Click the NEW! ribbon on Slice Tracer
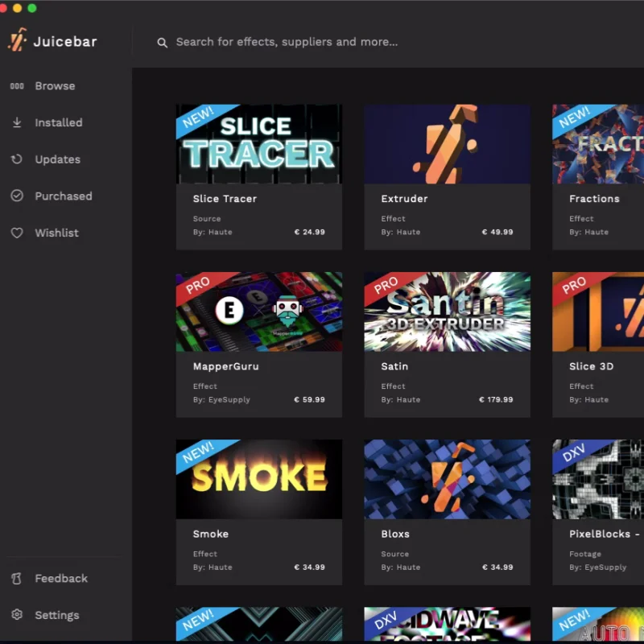 point(199,118)
